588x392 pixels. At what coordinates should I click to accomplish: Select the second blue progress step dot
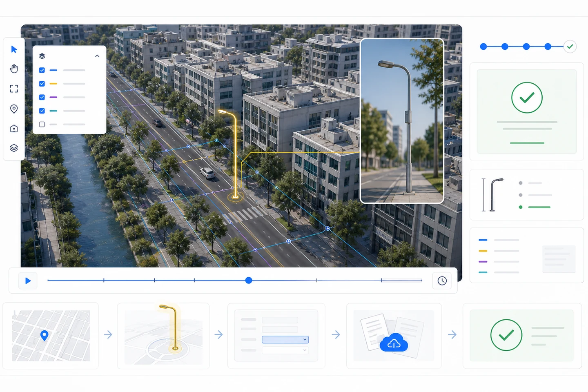click(505, 47)
